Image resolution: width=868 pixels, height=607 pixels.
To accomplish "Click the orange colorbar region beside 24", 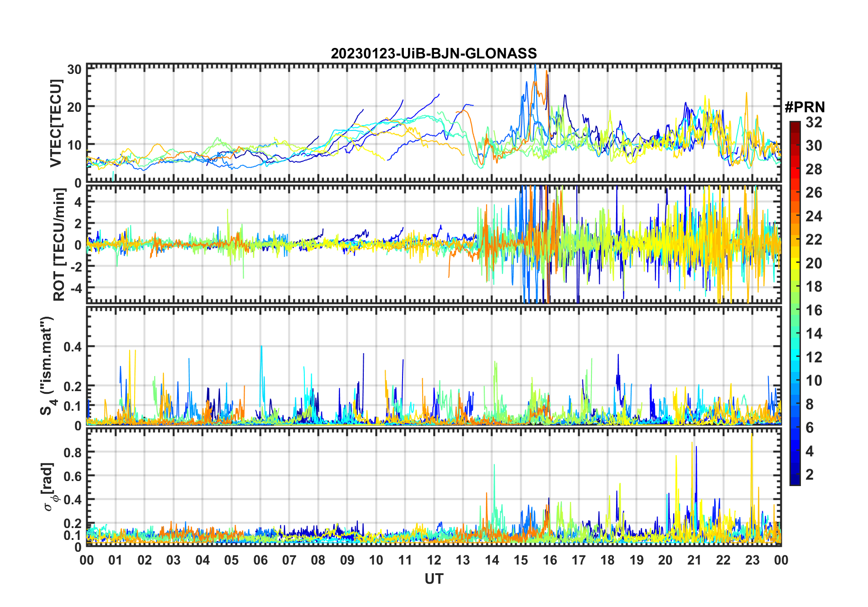I will tap(795, 216).
